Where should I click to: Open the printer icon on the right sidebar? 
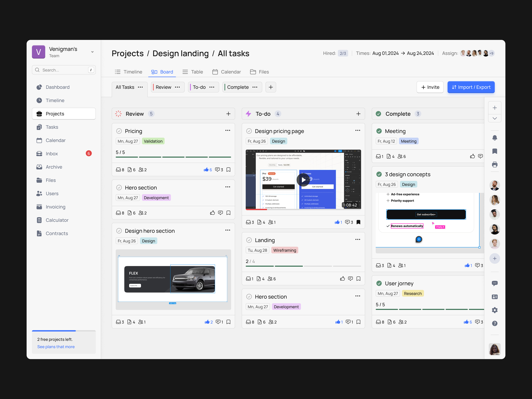pyautogui.click(x=495, y=164)
